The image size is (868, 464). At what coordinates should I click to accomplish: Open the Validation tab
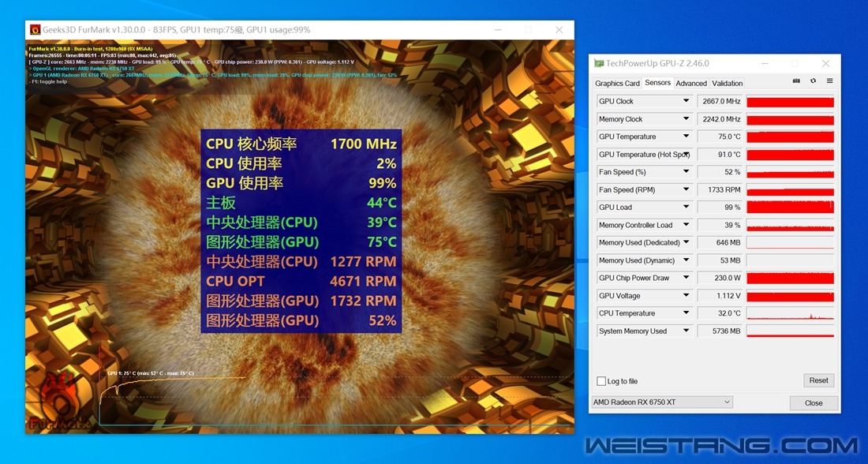tap(727, 83)
